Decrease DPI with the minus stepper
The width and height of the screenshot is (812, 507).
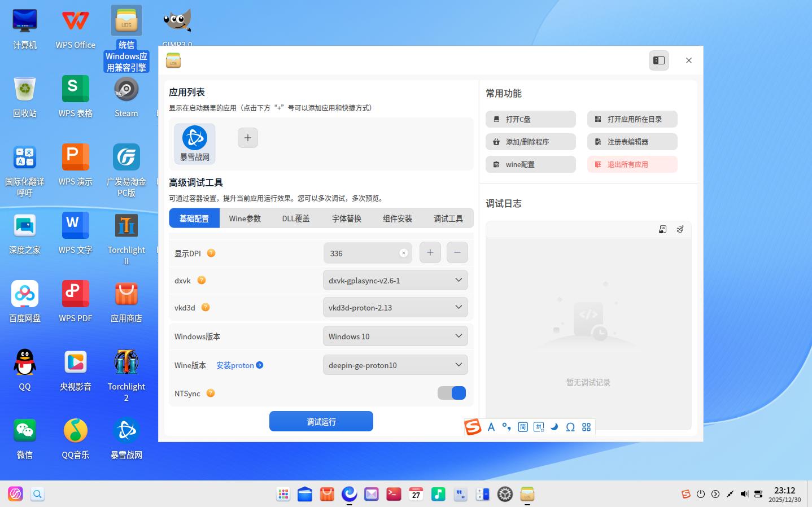(x=457, y=252)
